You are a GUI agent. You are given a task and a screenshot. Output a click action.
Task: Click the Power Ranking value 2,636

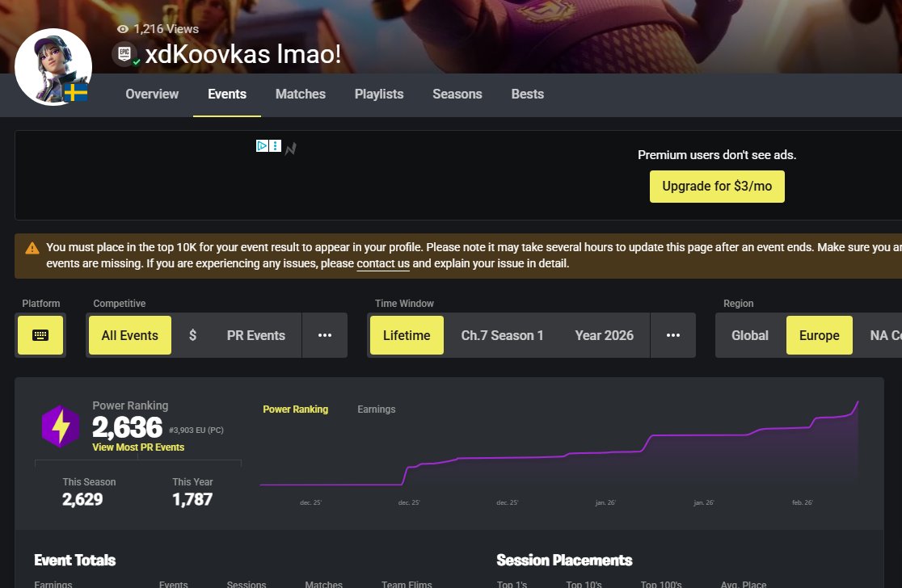tap(127, 427)
